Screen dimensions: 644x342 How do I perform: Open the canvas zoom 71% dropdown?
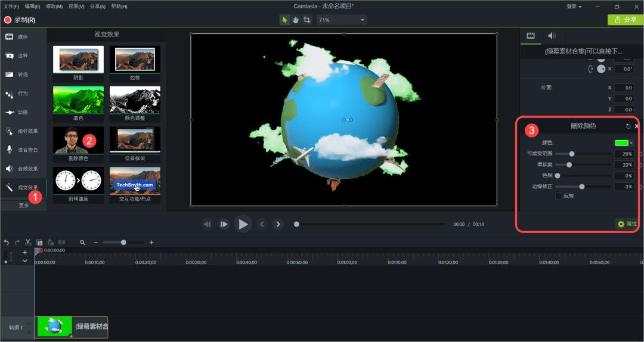click(341, 20)
